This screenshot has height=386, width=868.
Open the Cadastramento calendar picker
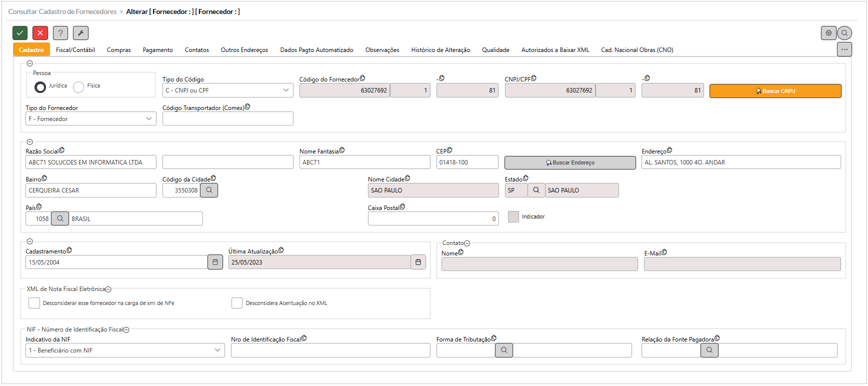[215, 262]
